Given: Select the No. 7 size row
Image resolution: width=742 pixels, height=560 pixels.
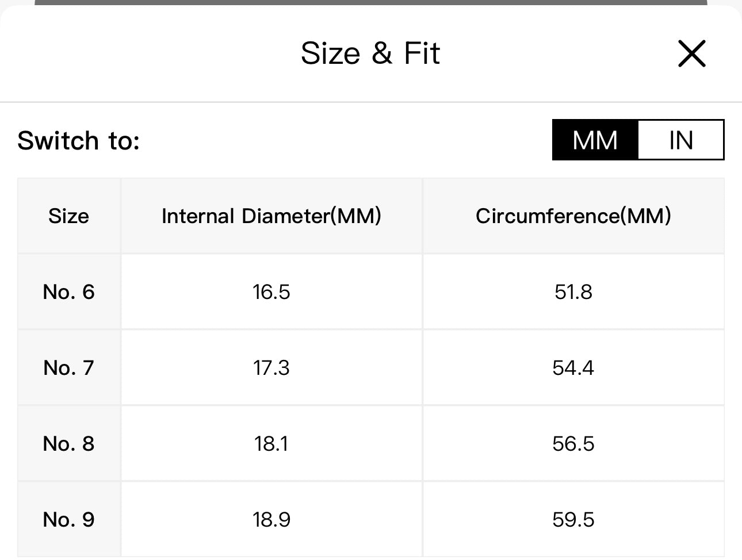Looking at the screenshot, I should pos(68,368).
